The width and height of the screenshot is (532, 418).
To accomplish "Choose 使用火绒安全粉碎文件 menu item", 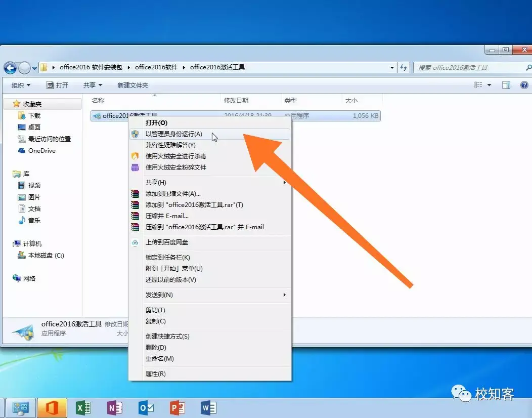I will tap(210, 168).
